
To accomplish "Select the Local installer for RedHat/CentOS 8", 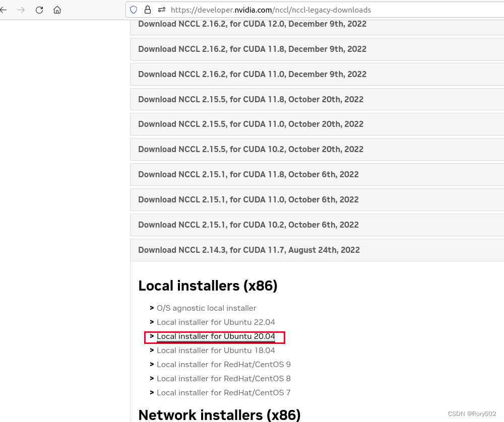I will pyautogui.click(x=224, y=378).
